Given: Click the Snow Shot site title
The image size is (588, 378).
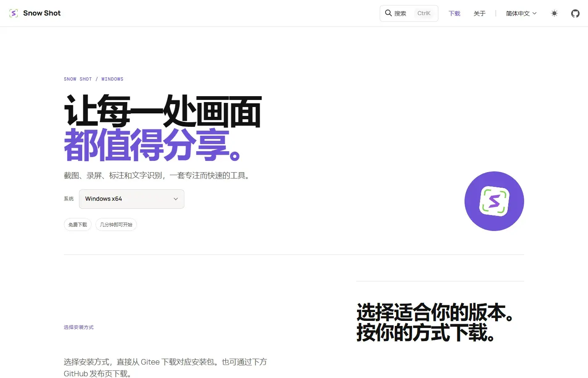Looking at the screenshot, I should pos(42,13).
